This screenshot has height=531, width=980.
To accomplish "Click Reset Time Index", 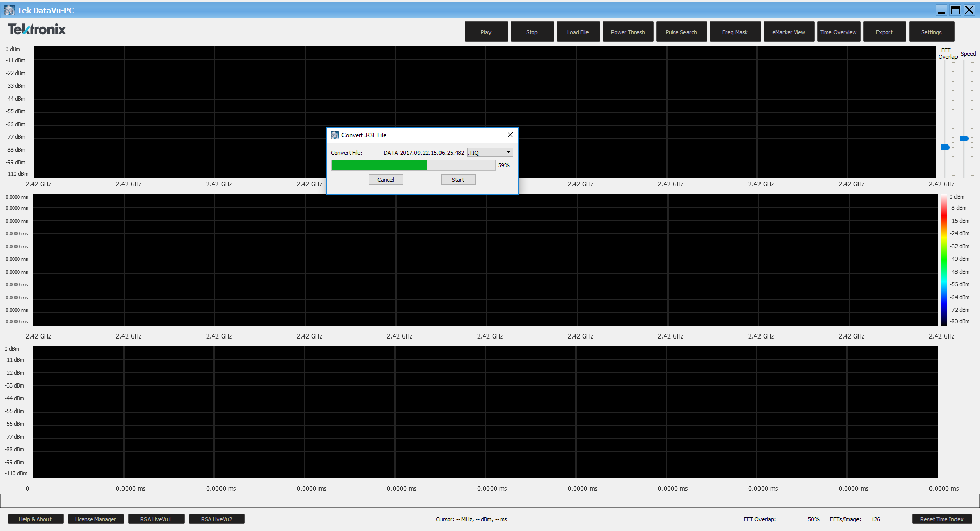I will (x=942, y=519).
